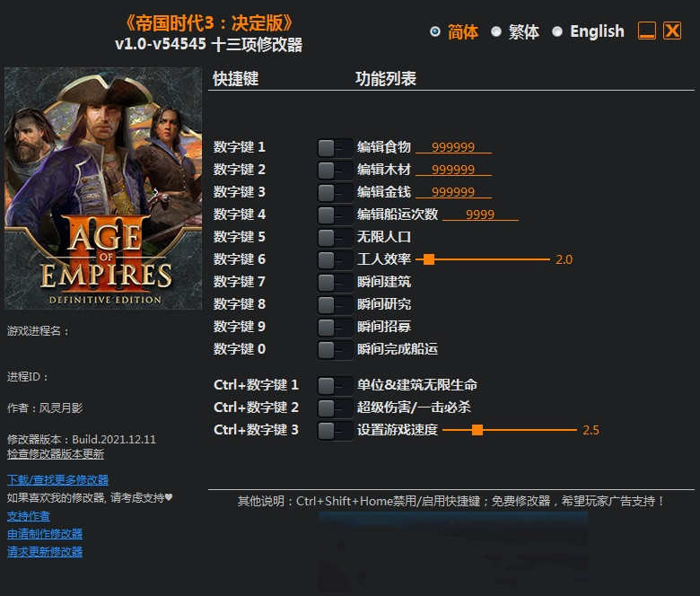Click the 数字键 5 hotkey label

(x=240, y=237)
